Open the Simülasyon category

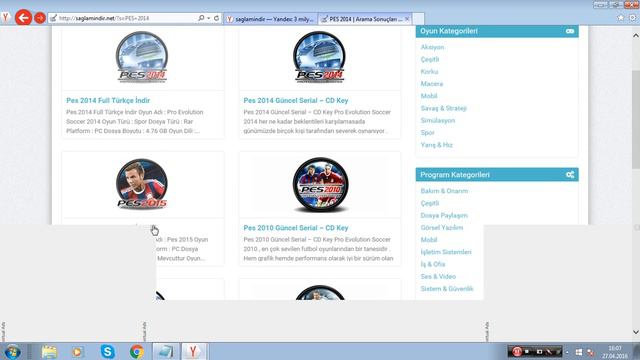coord(438,121)
